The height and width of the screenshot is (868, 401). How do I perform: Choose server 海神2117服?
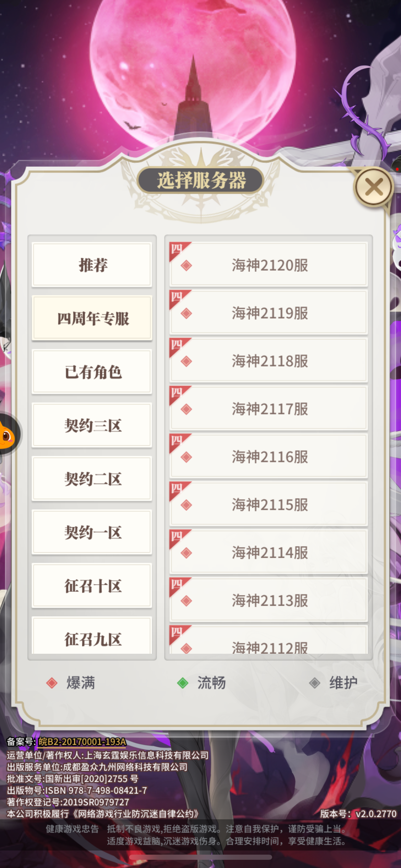point(268,408)
